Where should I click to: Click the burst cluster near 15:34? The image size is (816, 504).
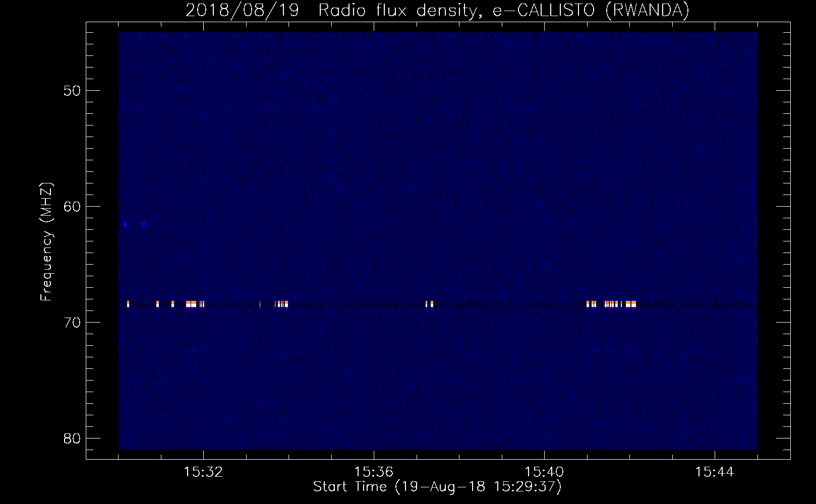[282, 304]
